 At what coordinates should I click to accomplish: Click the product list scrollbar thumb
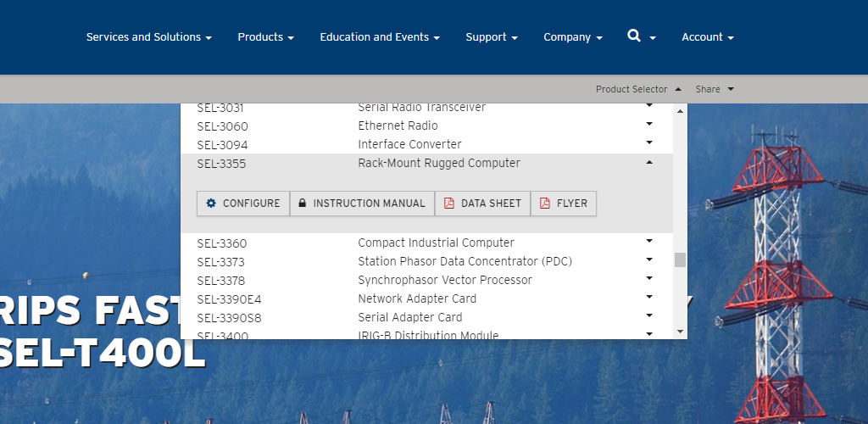point(681,260)
